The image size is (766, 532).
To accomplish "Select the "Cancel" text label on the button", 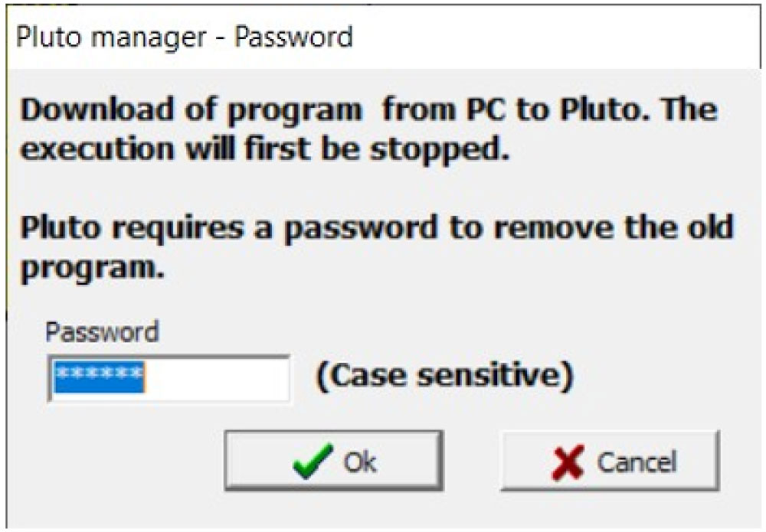I will pos(637,462).
